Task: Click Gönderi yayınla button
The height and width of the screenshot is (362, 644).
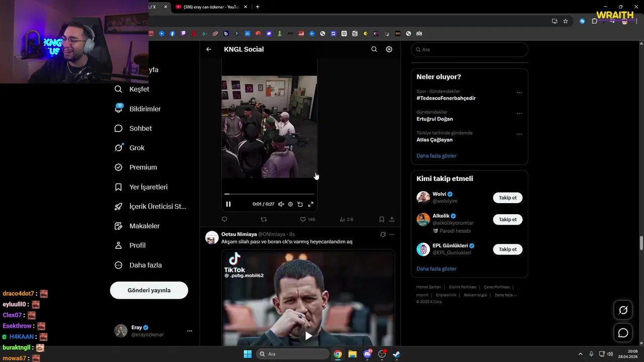Action: click(149, 290)
